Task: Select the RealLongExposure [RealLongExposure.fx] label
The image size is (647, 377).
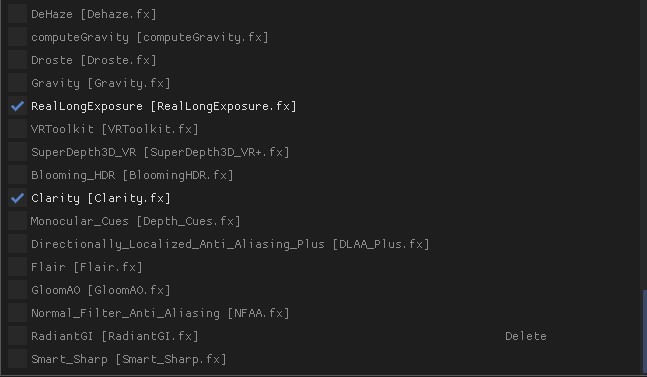Action: point(164,106)
